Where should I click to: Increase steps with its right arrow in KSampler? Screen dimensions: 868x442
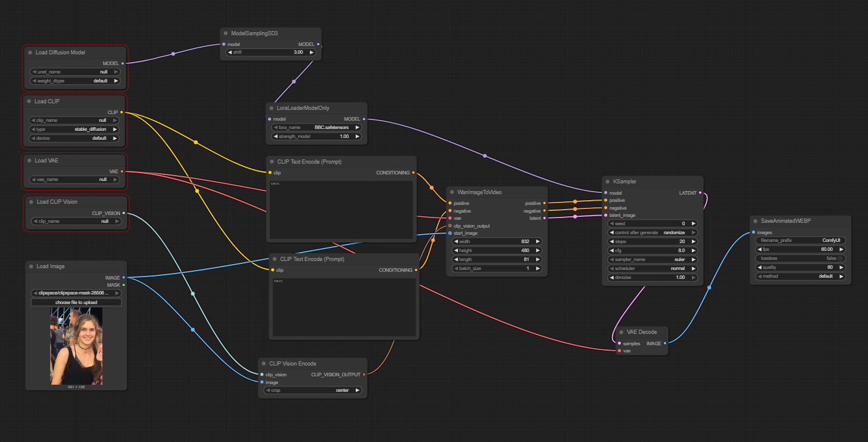pyautogui.click(x=694, y=241)
